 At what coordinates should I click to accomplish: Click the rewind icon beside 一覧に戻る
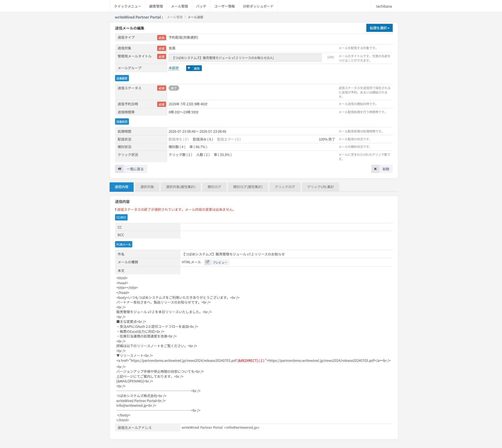coord(119,169)
